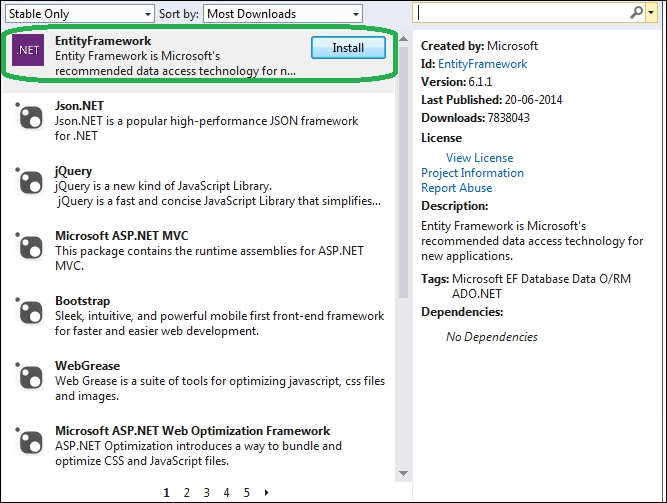The height and width of the screenshot is (503, 667).
Task: Click the jQuery package icon
Action: 29,180
